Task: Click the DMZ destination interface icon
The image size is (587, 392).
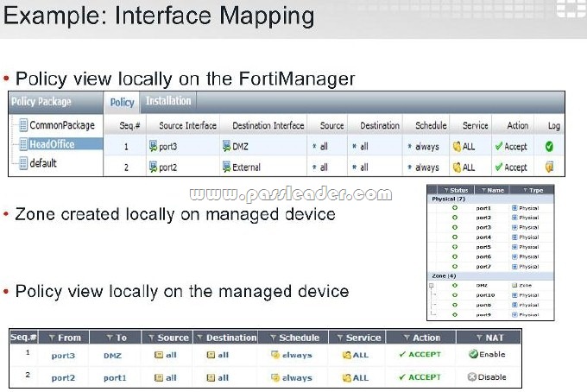Action: coord(226,146)
